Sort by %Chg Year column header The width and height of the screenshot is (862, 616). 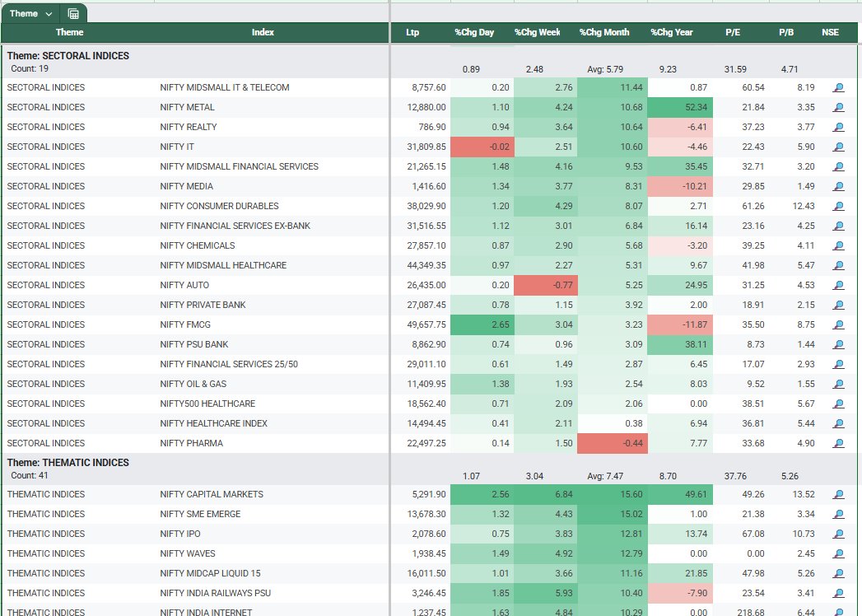[x=672, y=32]
